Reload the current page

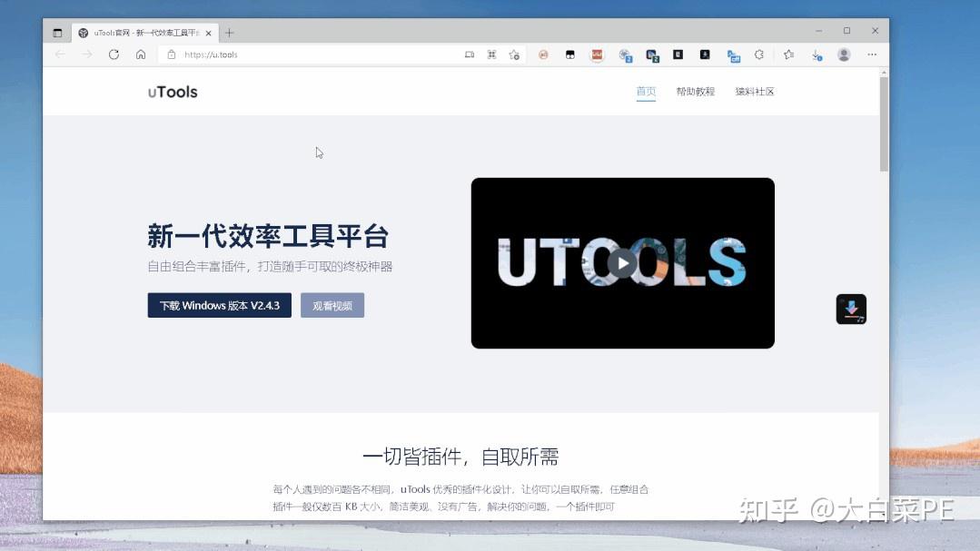point(114,54)
